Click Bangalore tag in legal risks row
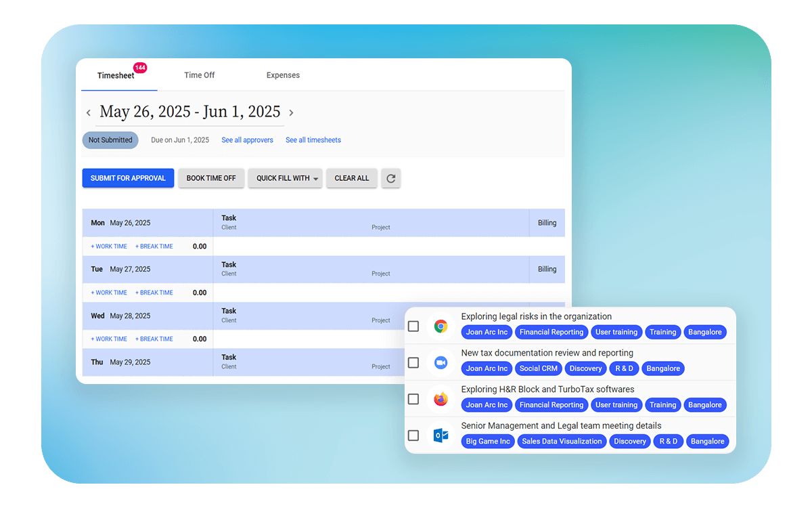The image size is (812, 508). [x=705, y=332]
